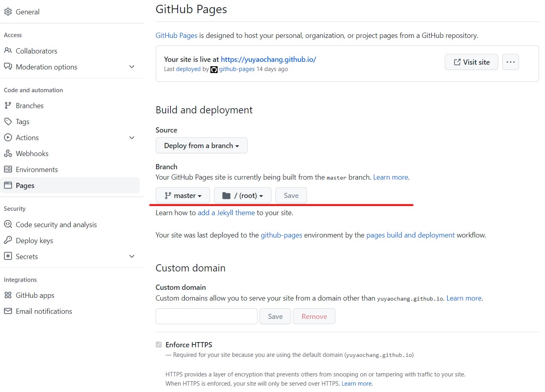Go to Collaborators settings

click(70, 51)
